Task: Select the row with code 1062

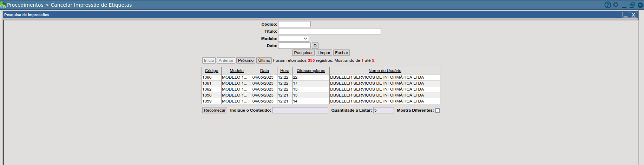Action: coord(207,89)
